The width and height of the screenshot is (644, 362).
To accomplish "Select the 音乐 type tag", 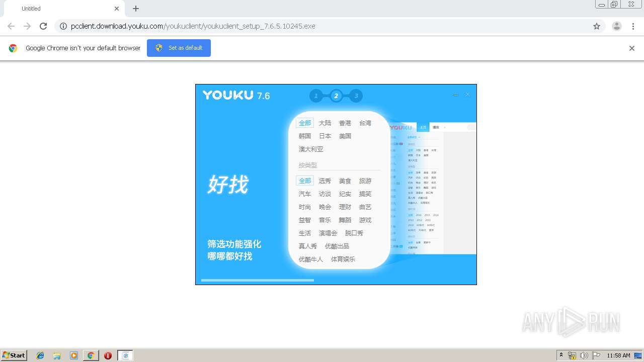I will point(325,220).
